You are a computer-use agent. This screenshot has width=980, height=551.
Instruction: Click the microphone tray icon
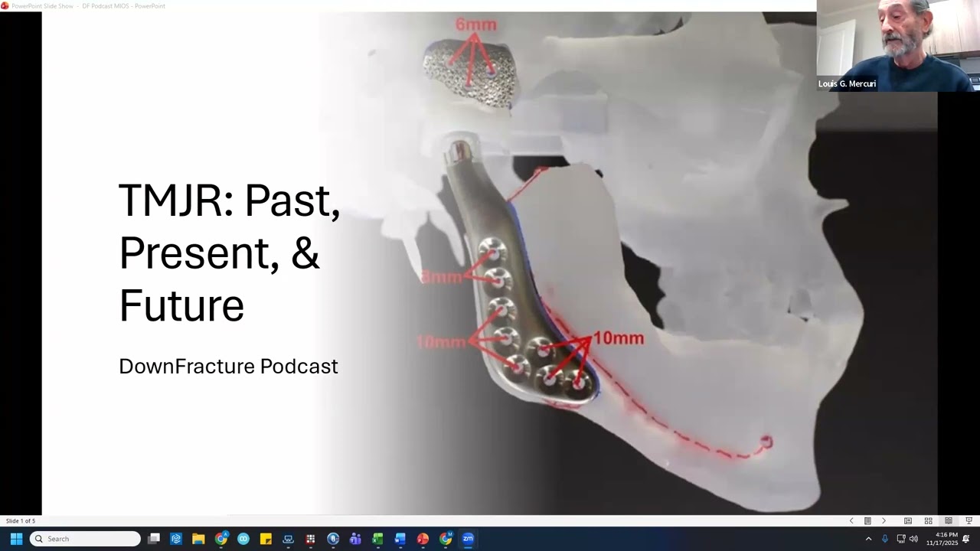pyautogui.click(x=885, y=539)
